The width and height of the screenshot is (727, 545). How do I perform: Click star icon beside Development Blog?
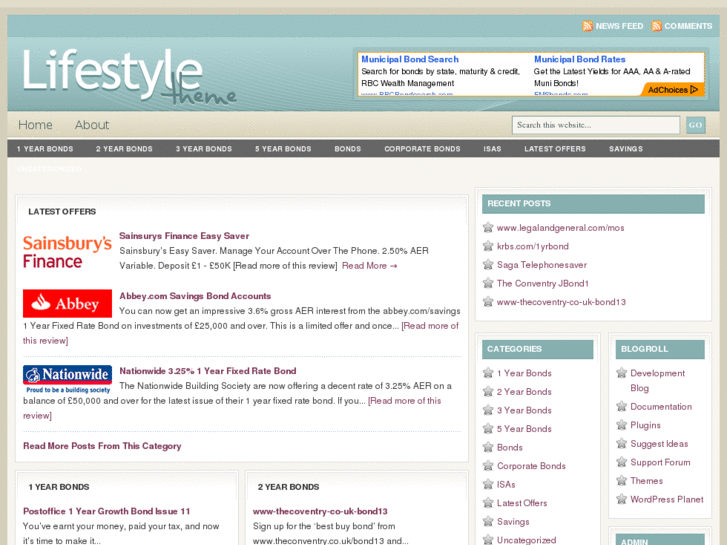(x=621, y=373)
